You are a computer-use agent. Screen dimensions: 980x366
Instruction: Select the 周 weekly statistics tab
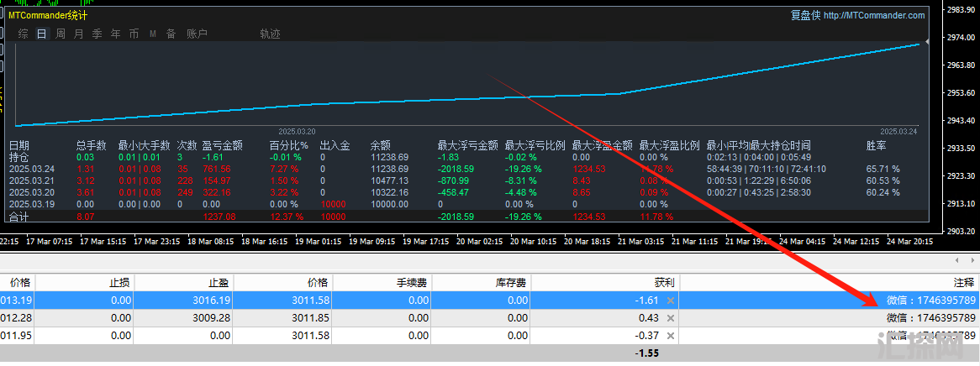pyautogui.click(x=61, y=34)
